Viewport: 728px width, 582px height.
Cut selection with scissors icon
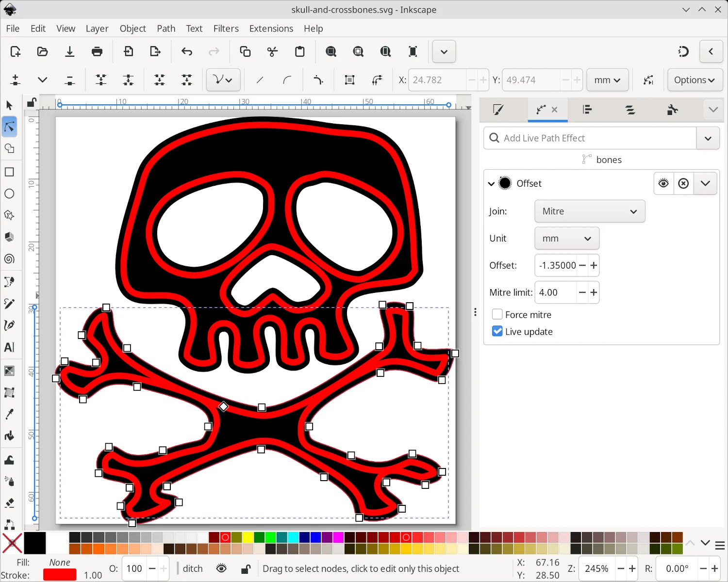[x=273, y=51]
